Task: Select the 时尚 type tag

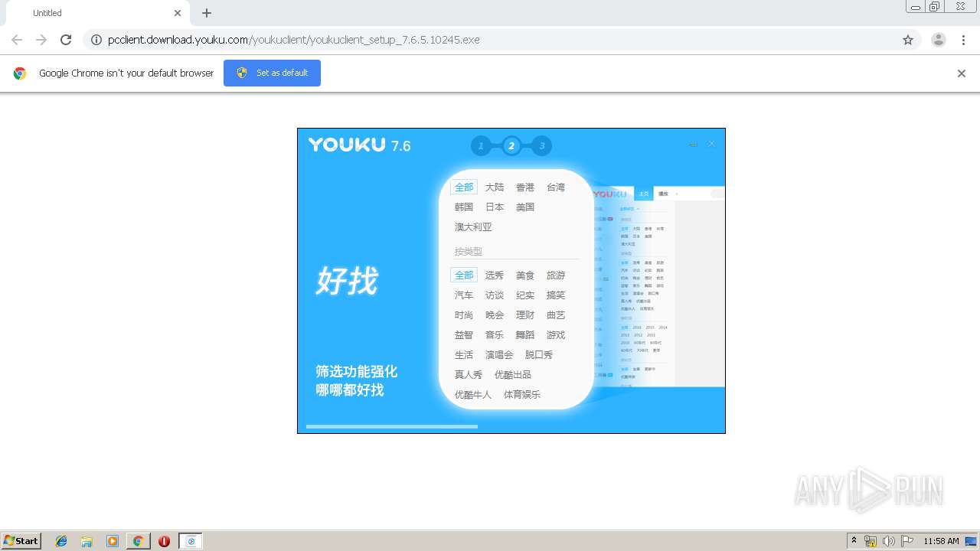Action: pyautogui.click(x=464, y=315)
